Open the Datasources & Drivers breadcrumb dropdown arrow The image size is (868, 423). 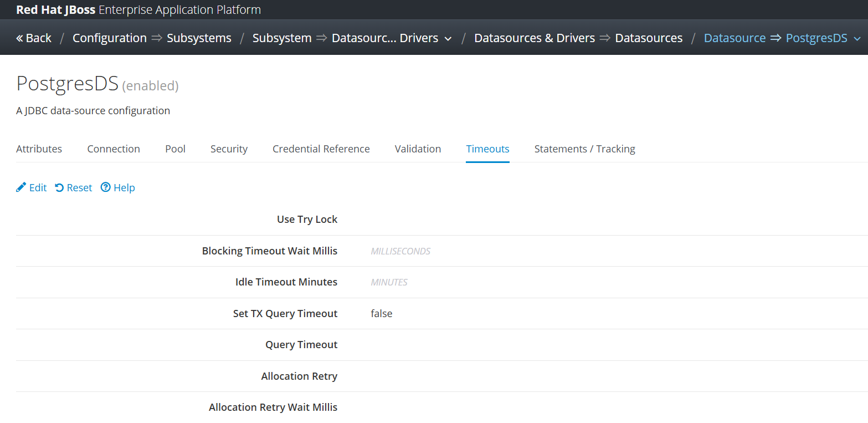(x=448, y=39)
